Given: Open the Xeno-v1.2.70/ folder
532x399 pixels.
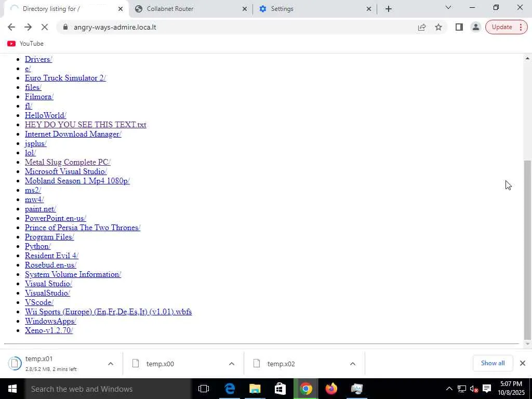Looking at the screenshot, I should click(x=48, y=330).
